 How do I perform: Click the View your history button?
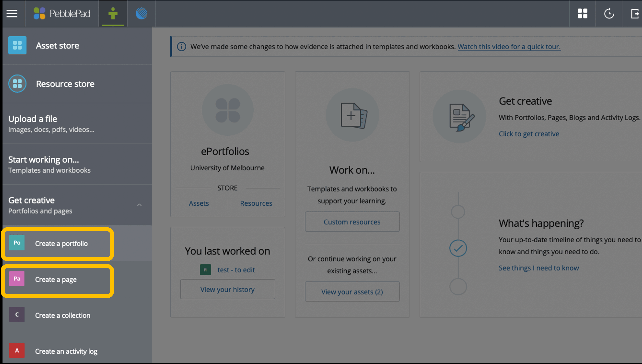tap(228, 289)
